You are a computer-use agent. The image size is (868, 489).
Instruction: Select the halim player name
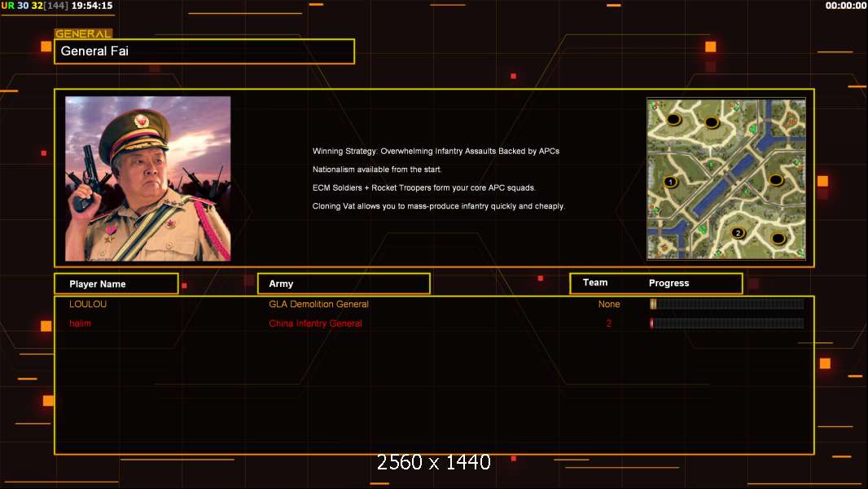81,324
